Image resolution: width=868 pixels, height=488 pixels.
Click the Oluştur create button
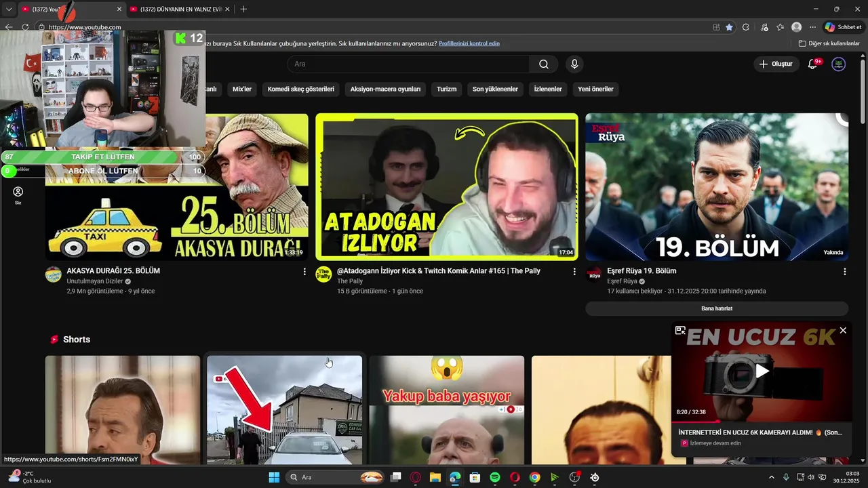tap(776, 64)
